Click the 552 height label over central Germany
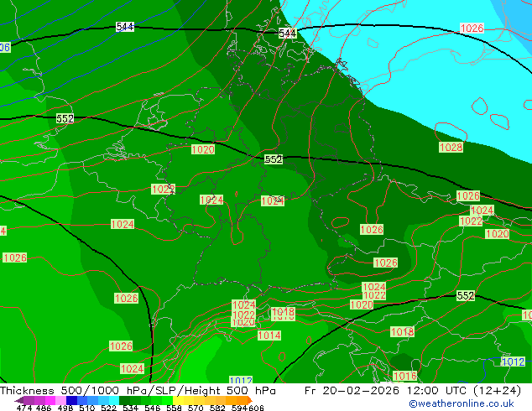This screenshot has width=532, height=411. pyautogui.click(x=274, y=159)
